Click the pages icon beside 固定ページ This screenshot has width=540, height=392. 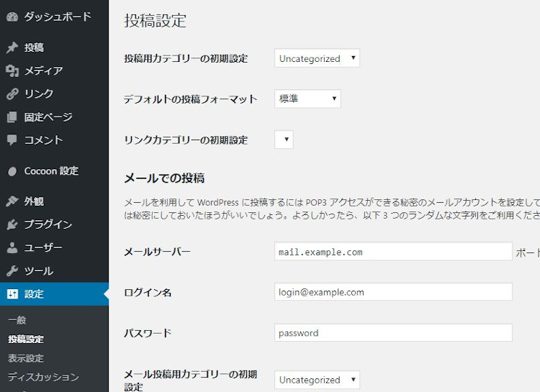click(x=12, y=117)
